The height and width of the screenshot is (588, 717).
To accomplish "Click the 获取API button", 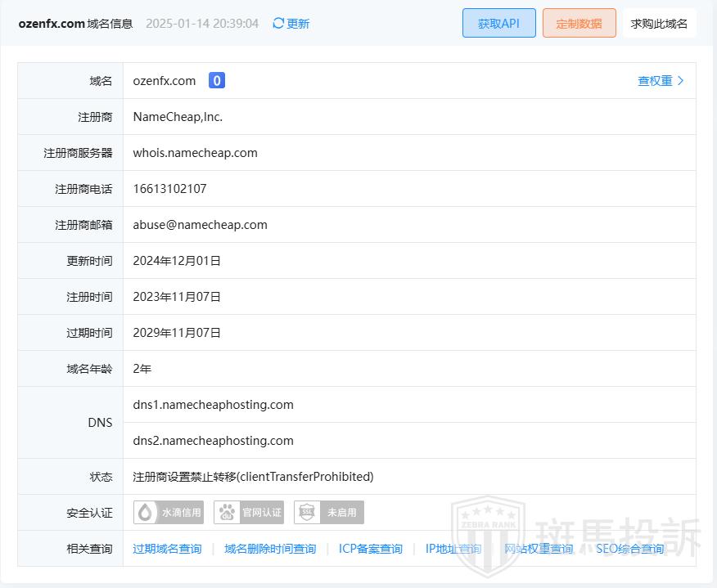I will point(498,23).
